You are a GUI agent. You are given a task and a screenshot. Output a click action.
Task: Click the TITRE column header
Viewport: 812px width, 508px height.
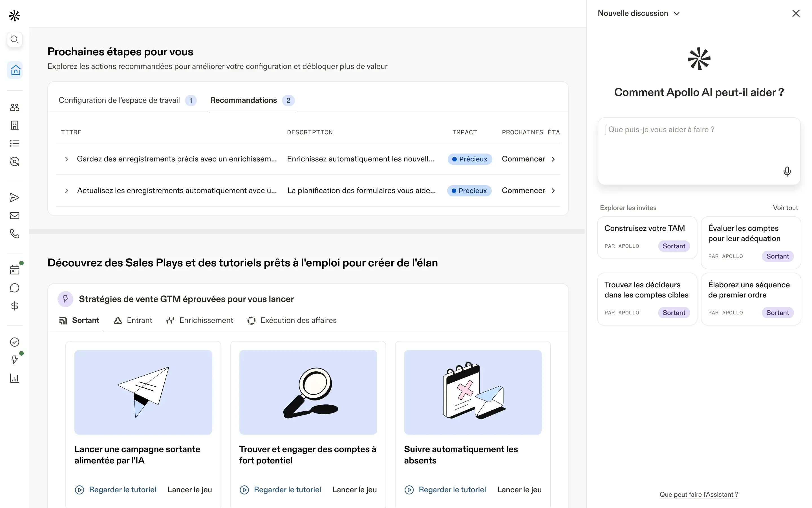(x=71, y=132)
